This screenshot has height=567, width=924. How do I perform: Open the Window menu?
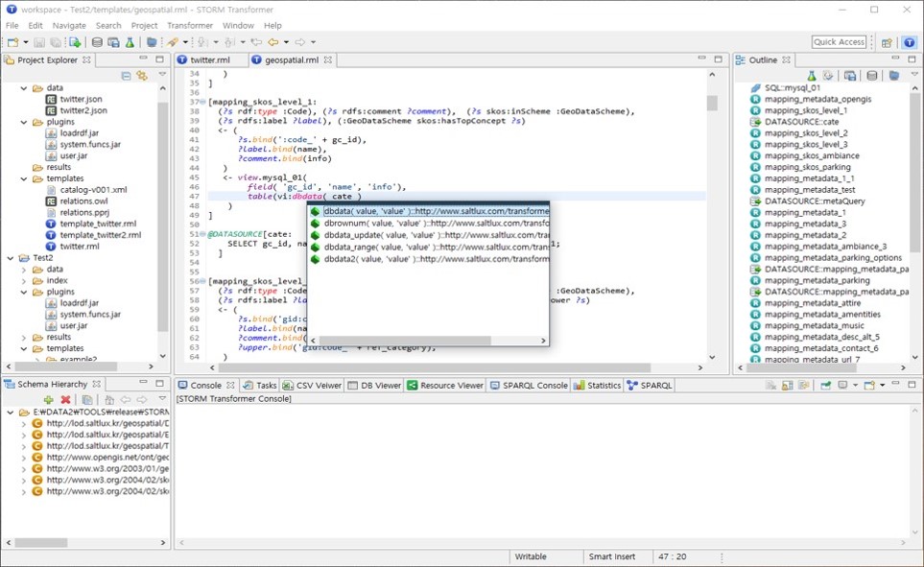[238, 25]
